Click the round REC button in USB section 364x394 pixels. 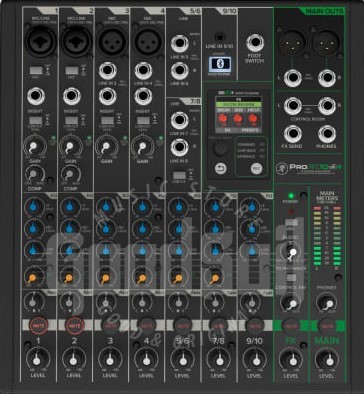(256, 168)
